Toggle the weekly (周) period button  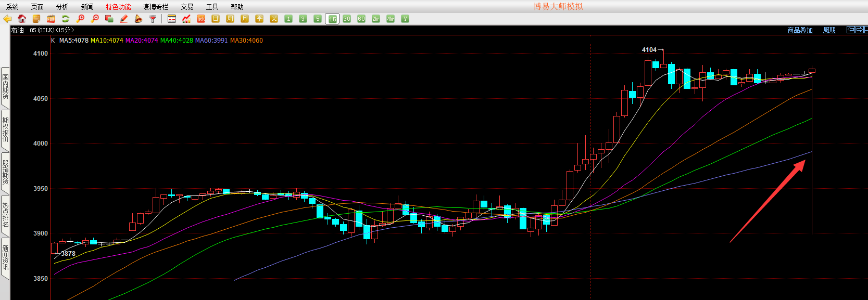coord(230,19)
